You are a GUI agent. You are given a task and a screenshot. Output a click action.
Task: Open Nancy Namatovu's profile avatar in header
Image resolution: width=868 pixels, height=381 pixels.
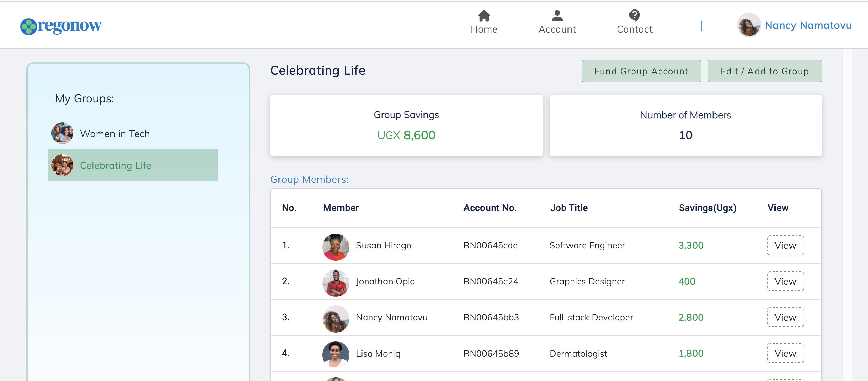pos(749,25)
